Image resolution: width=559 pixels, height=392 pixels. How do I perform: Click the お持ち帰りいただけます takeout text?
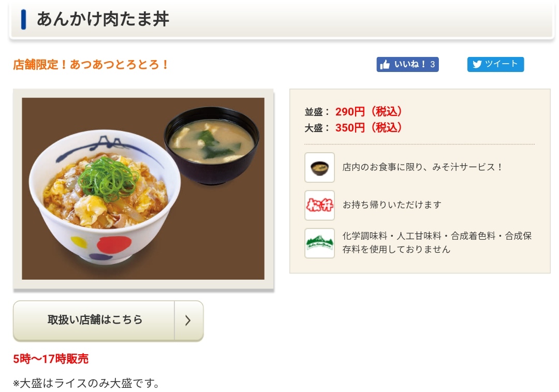coord(392,205)
